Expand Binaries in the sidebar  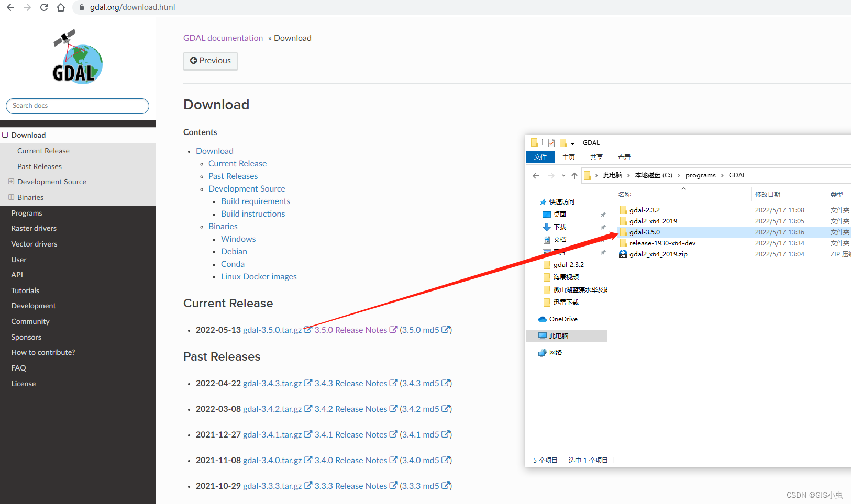(x=10, y=197)
